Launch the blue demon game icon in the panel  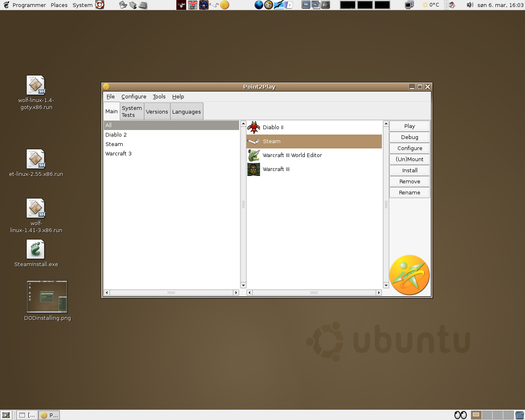point(203,5)
